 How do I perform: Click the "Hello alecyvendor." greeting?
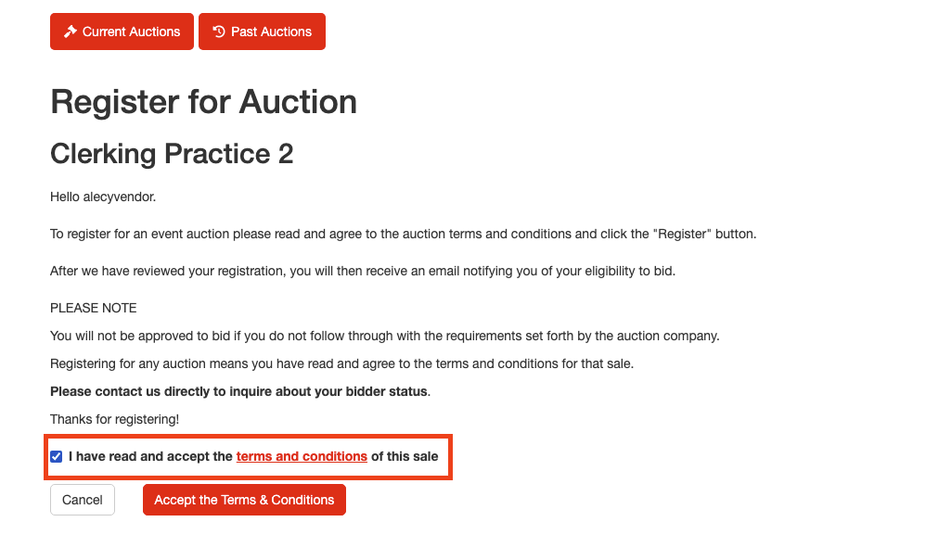[x=103, y=197]
